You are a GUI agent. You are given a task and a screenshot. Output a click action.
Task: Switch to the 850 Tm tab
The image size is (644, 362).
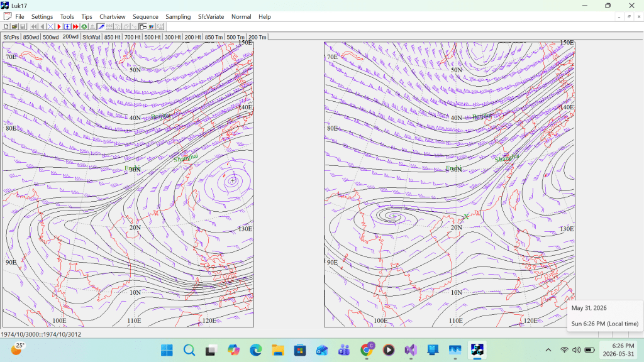[214, 37]
